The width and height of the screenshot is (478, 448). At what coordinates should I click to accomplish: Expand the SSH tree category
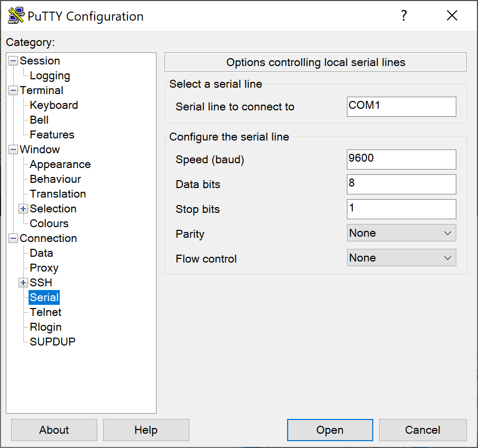23,283
